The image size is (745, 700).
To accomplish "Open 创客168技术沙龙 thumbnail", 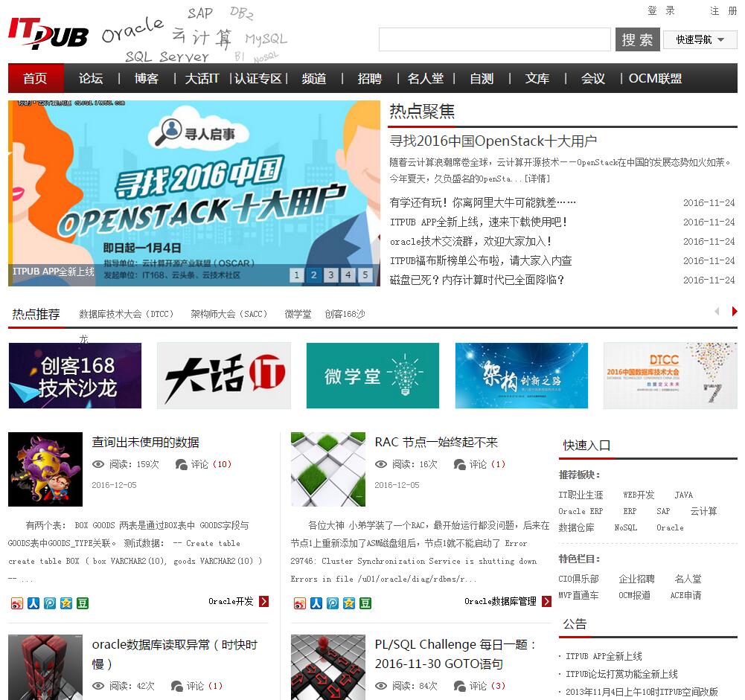I will (75, 376).
